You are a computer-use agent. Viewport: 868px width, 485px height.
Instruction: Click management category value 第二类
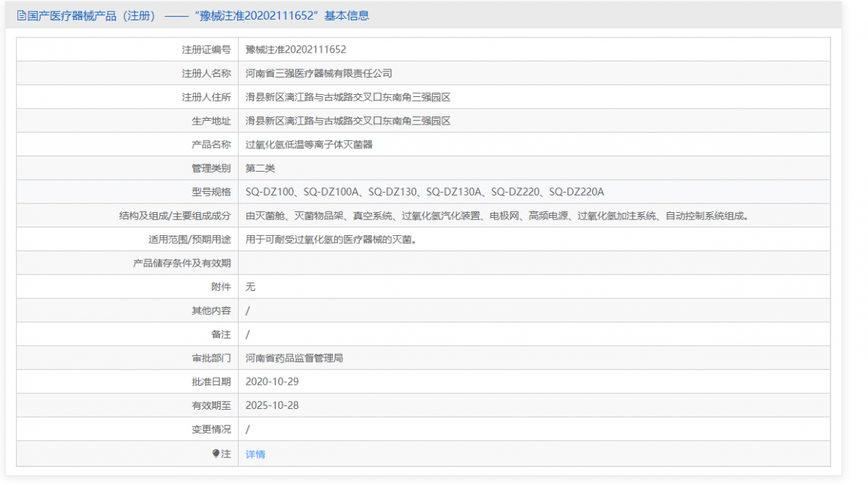coord(260,169)
